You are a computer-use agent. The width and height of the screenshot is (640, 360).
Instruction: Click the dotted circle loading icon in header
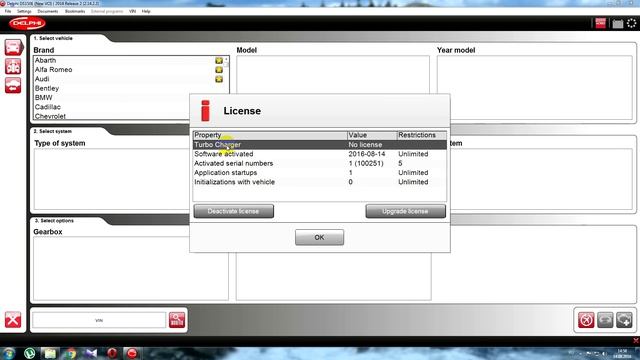click(x=631, y=23)
